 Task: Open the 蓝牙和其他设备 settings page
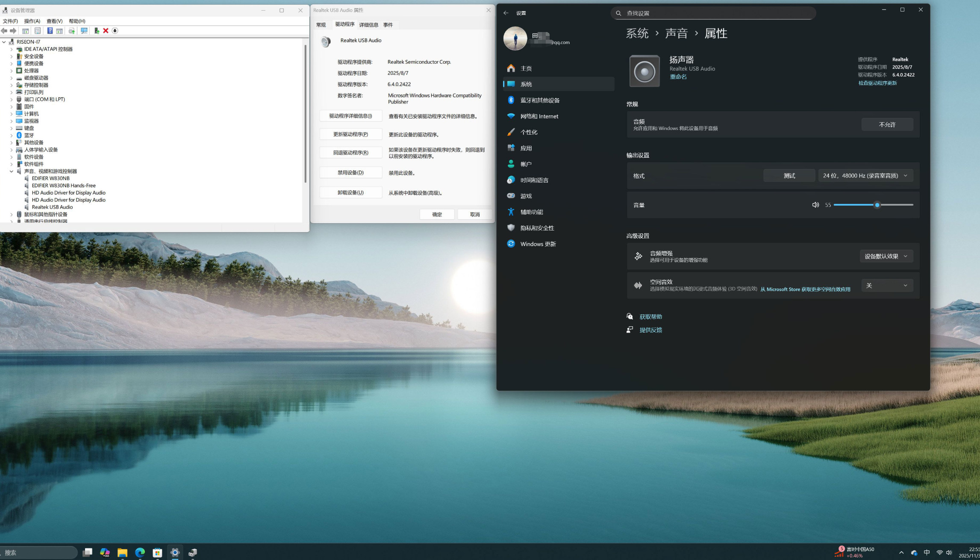point(539,100)
